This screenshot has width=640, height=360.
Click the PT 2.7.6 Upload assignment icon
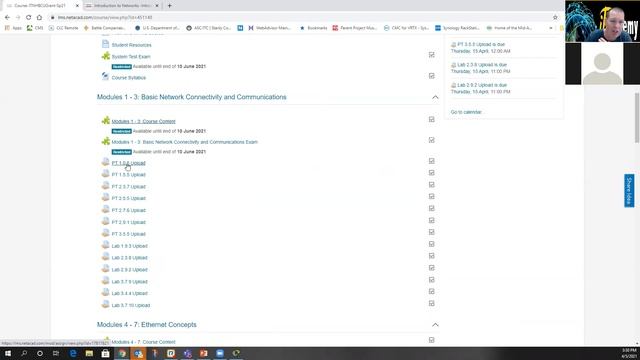[x=106, y=209]
